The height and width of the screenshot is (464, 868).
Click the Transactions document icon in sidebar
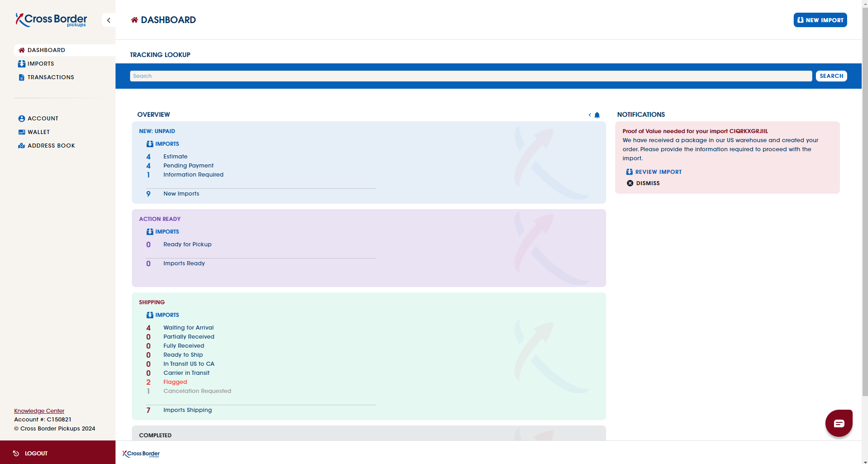click(x=21, y=77)
